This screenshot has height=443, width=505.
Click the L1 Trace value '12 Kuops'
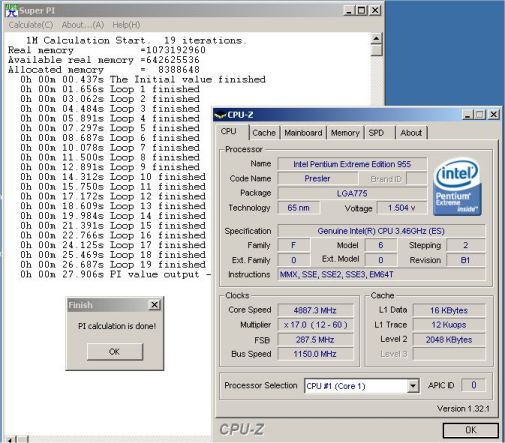(449, 325)
